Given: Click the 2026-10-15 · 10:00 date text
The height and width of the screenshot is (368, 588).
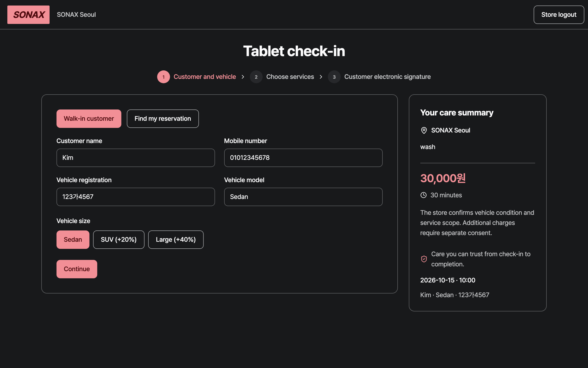Looking at the screenshot, I should tap(448, 280).
